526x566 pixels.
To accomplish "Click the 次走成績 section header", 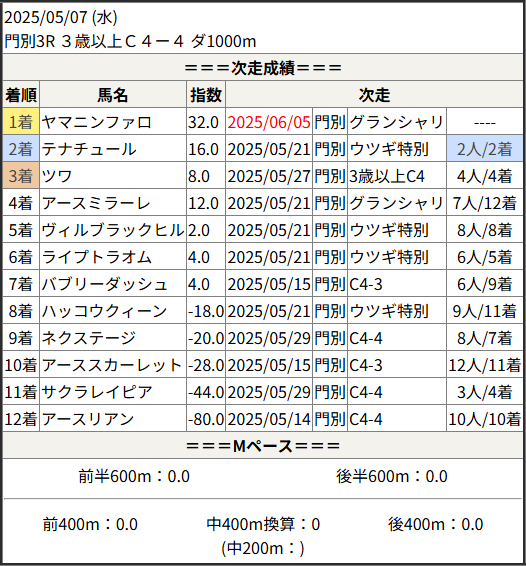I will [263, 68].
